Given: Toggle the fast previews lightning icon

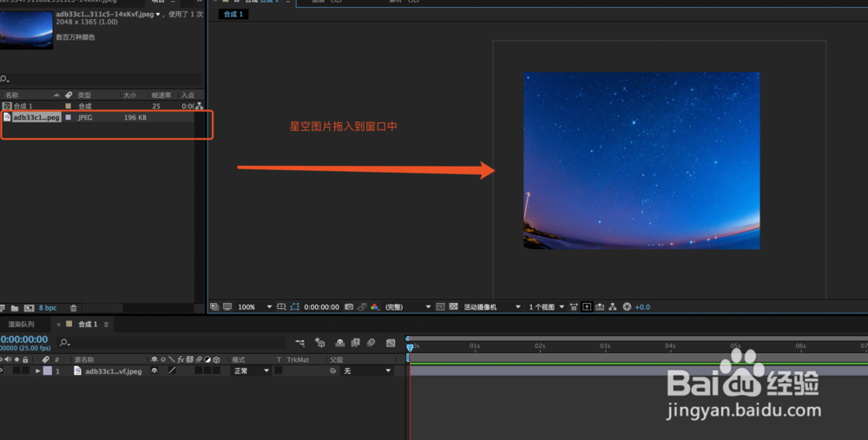Looking at the screenshot, I should [x=587, y=306].
